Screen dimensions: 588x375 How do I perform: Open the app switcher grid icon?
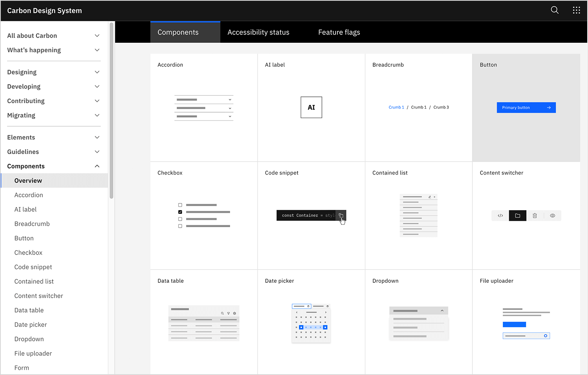point(576,10)
